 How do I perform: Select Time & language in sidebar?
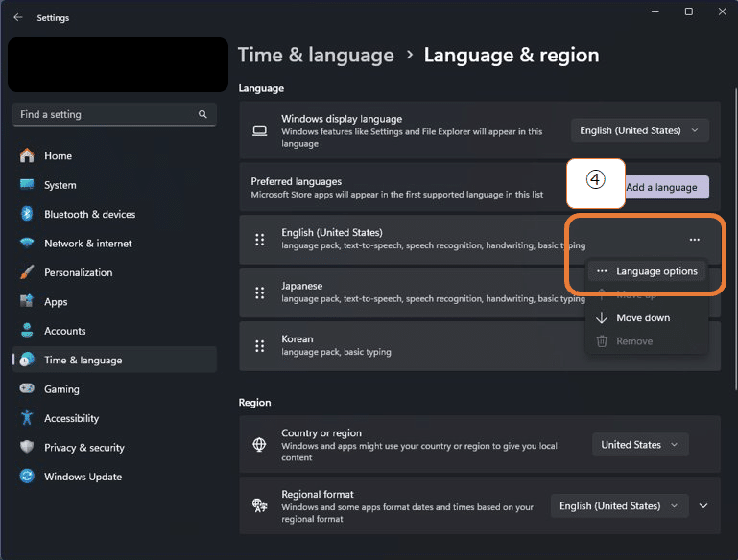point(114,360)
